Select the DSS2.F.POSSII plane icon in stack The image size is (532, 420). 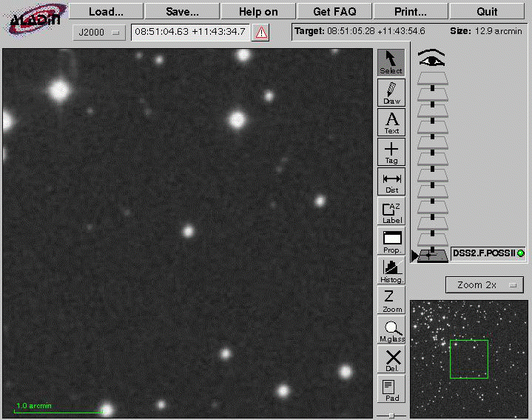pos(433,256)
